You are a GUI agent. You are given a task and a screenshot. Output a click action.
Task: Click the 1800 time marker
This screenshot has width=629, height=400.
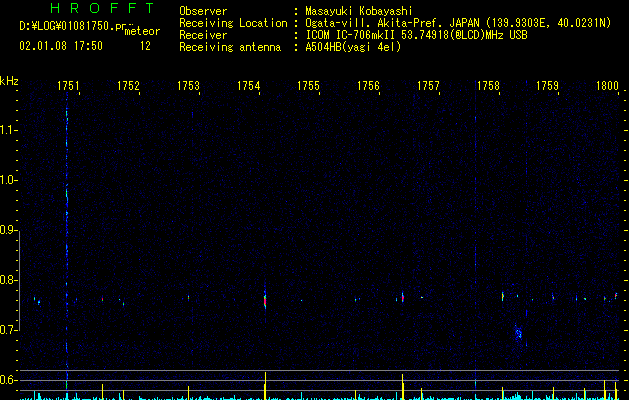[x=607, y=86]
